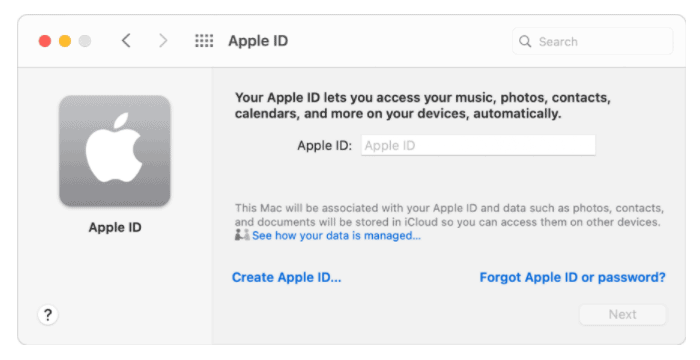The image size is (700, 360).
Task: Minimize the window using the yellow button
Action: (65, 41)
